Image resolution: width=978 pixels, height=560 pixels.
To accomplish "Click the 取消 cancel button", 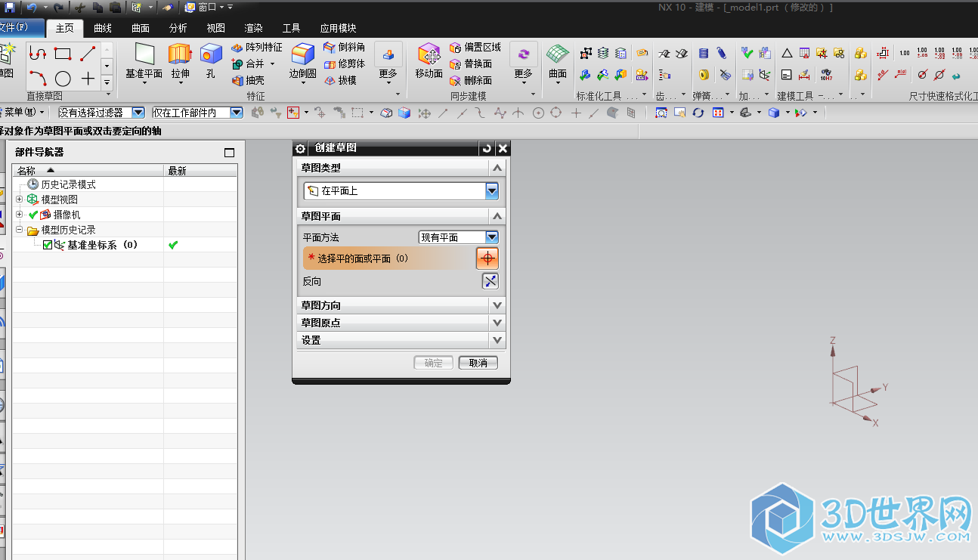I will click(x=478, y=363).
